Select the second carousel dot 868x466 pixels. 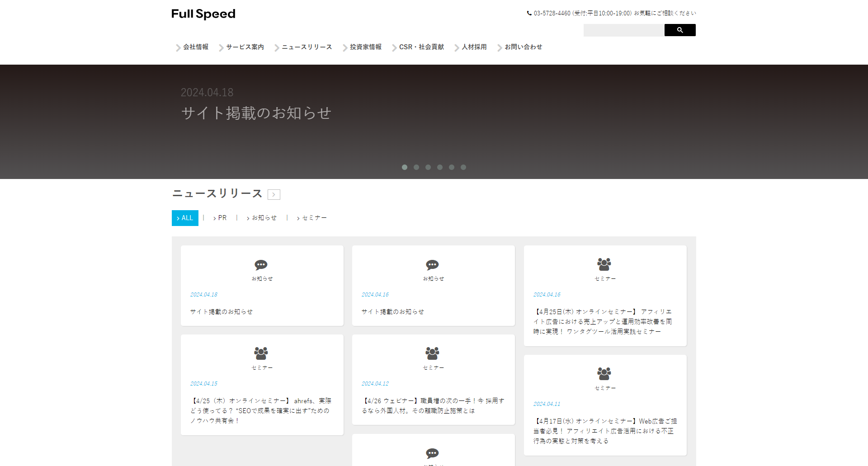coord(416,167)
